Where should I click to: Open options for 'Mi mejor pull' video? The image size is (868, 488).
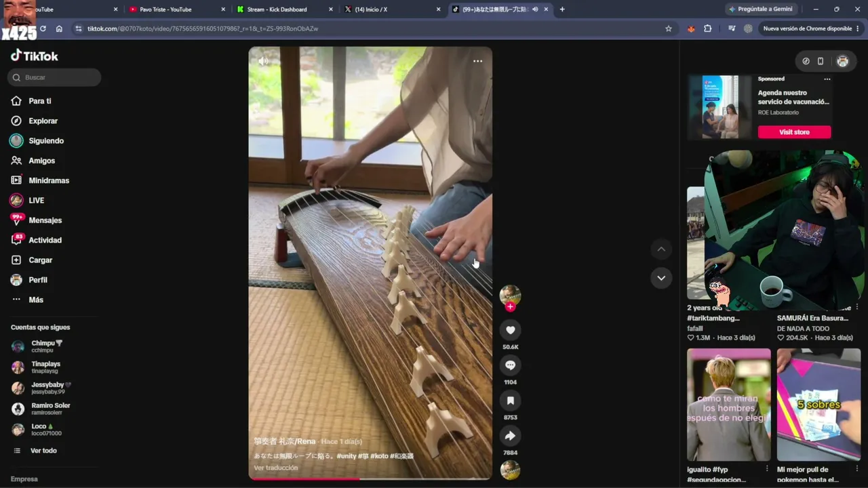(x=856, y=469)
